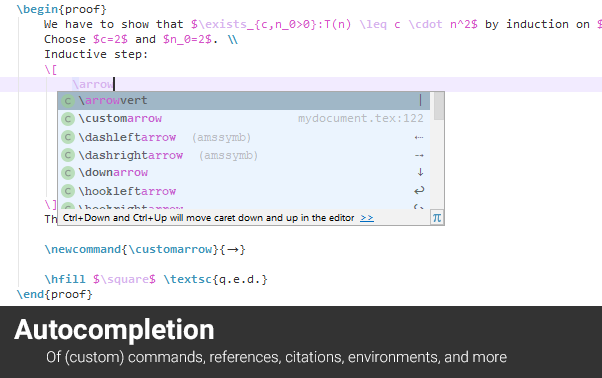Click the green C icon beside \arrowvert
Screen dimensions: 602x378
tap(68, 101)
